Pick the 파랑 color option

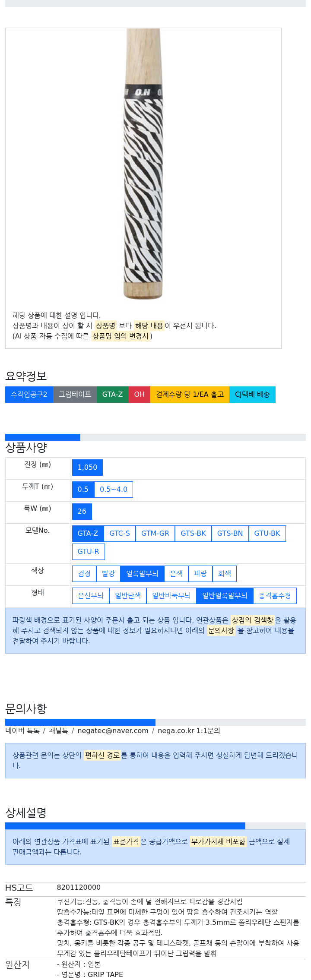coord(200,574)
